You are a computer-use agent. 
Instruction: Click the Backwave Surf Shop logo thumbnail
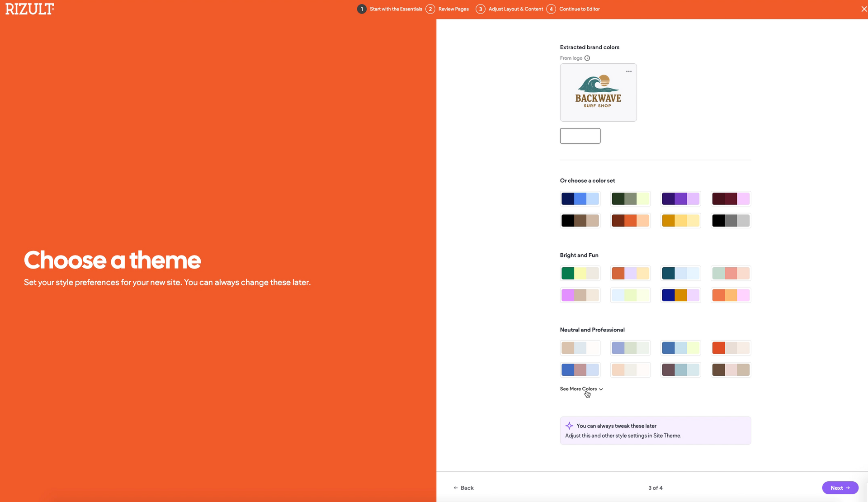[x=598, y=93]
